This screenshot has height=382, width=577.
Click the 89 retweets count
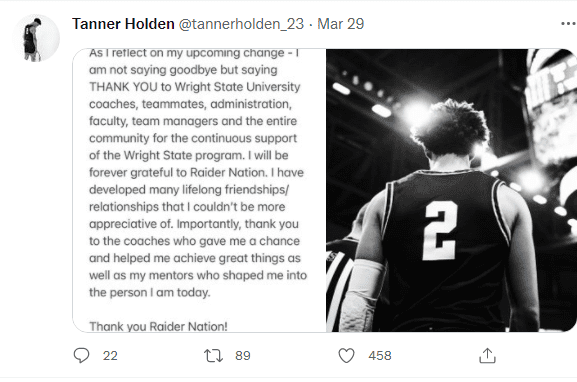pyautogui.click(x=243, y=356)
